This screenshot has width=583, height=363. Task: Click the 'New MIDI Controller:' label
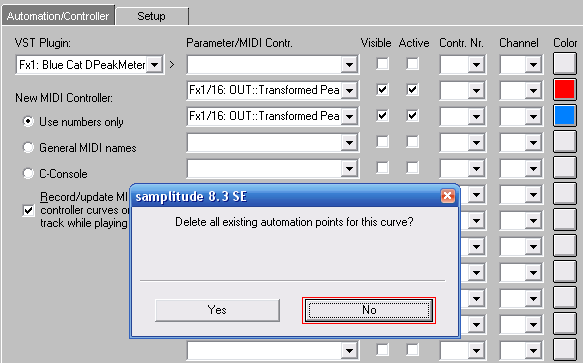click(64, 98)
